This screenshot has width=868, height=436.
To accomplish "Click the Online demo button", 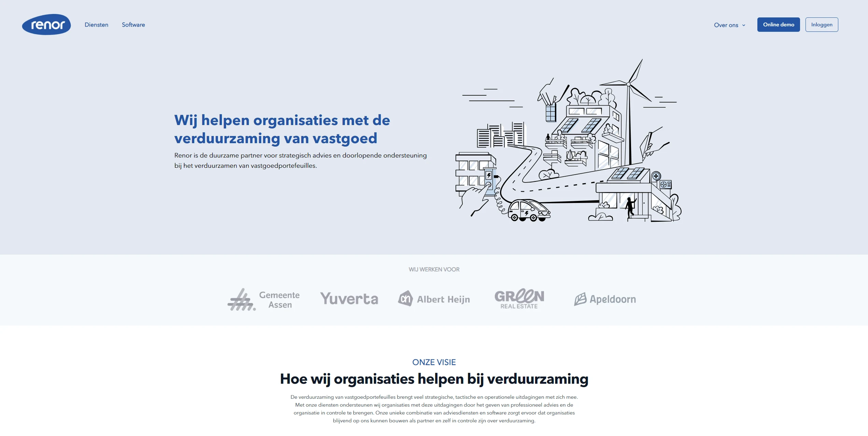I will [x=778, y=24].
